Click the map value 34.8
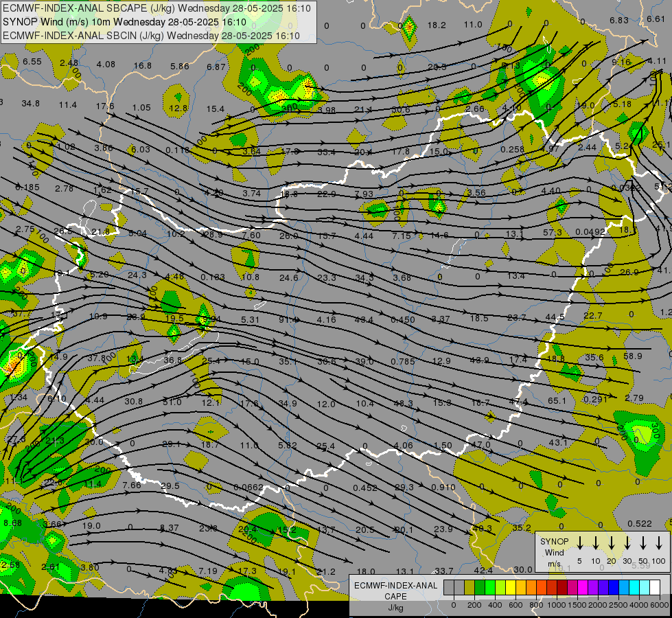The image size is (672, 618). point(30,104)
